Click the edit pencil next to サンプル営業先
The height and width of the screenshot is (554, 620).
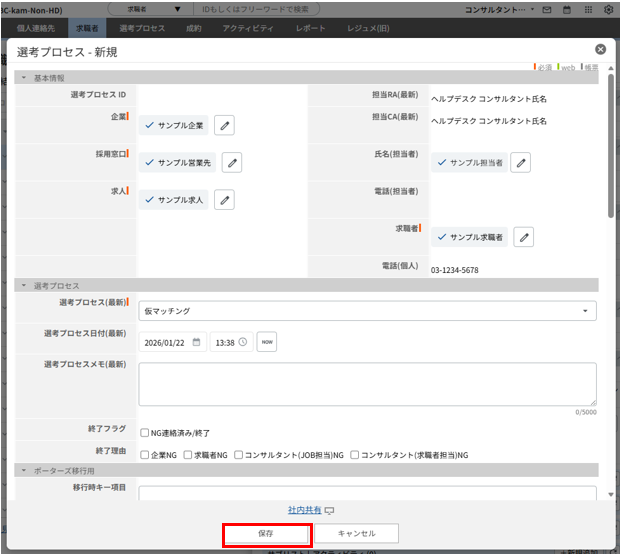(231, 163)
